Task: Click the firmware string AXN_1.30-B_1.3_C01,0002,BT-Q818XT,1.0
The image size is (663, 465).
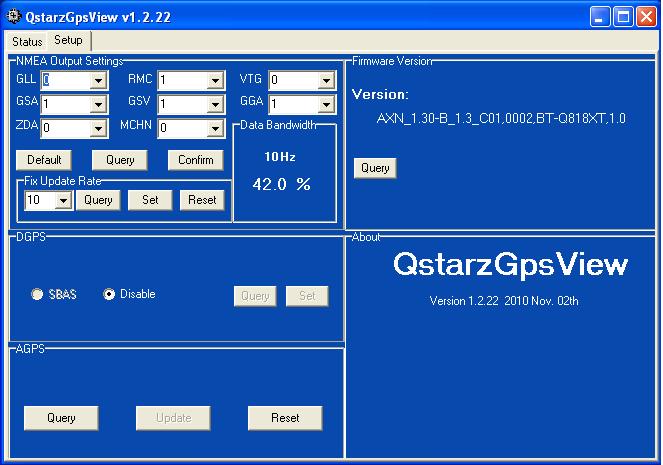Action: [501, 118]
